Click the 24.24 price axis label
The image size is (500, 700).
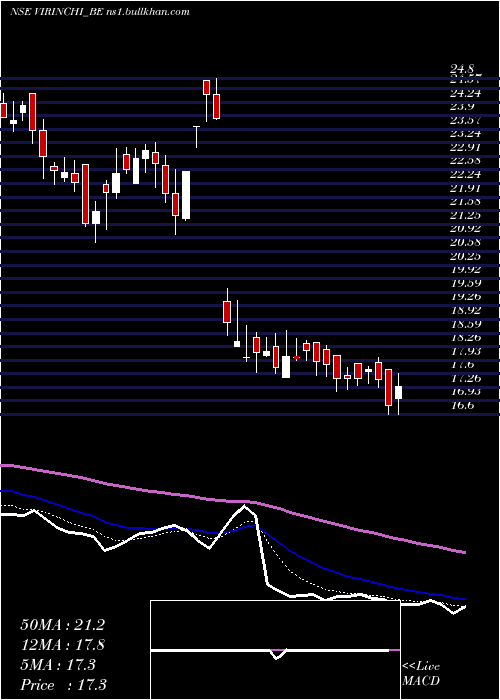click(465, 93)
